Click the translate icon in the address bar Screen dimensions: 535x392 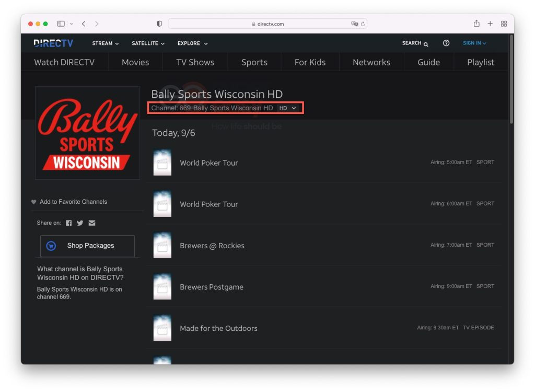[x=354, y=24]
